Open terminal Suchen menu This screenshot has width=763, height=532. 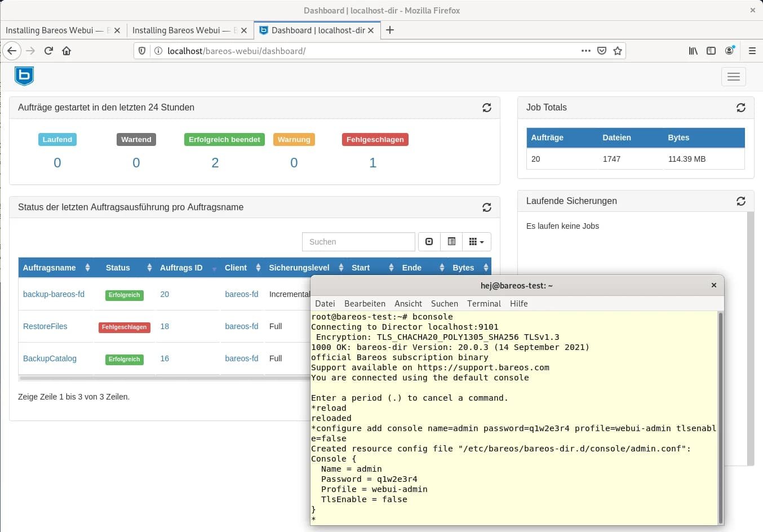pos(445,304)
